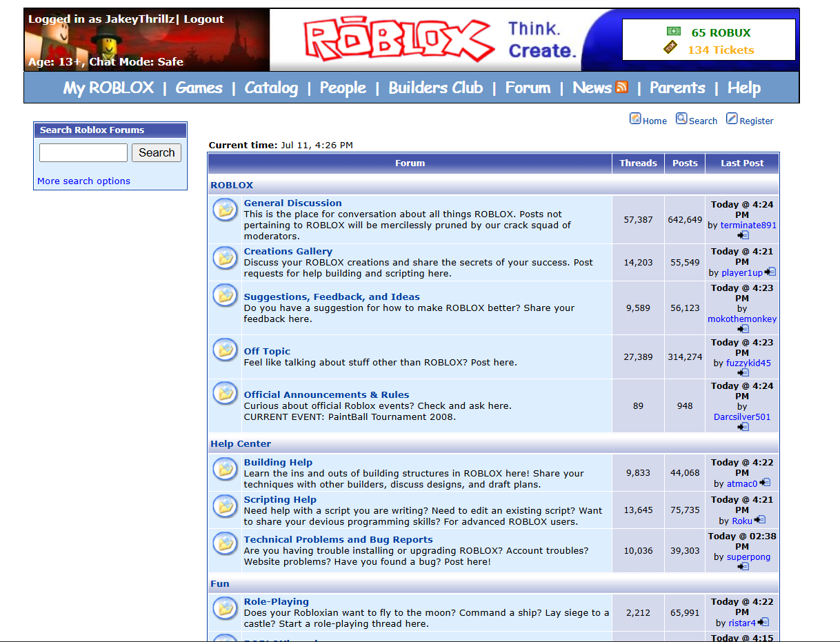Go to last post by atmac0 icon
This screenshot has height=642, width=840.
pyautogui.click(x=765, y=483)
